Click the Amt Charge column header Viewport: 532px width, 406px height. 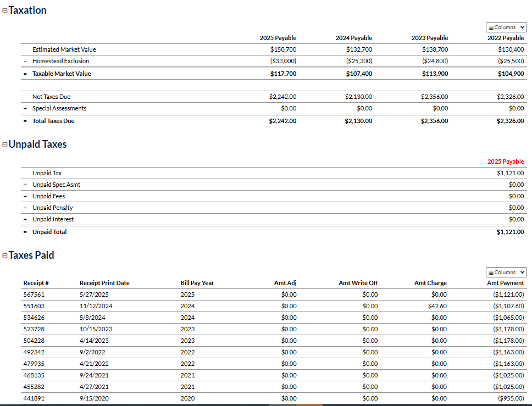(x=430, y=283)
